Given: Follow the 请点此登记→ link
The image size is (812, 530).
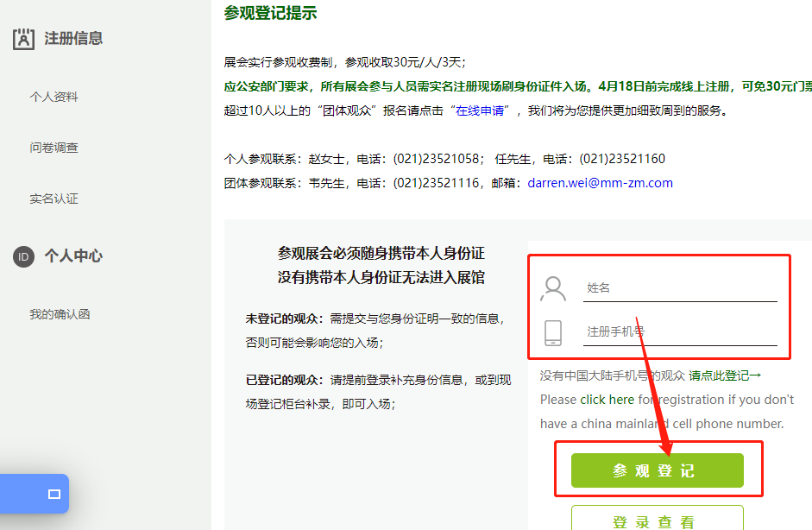Looking at the screenshot, I should click(725, 375).
